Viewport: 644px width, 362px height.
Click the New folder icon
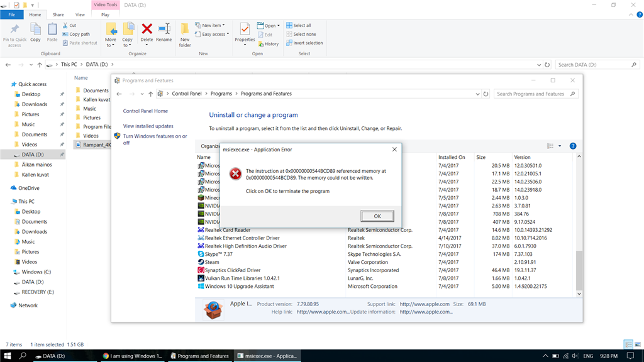[185, 29]
